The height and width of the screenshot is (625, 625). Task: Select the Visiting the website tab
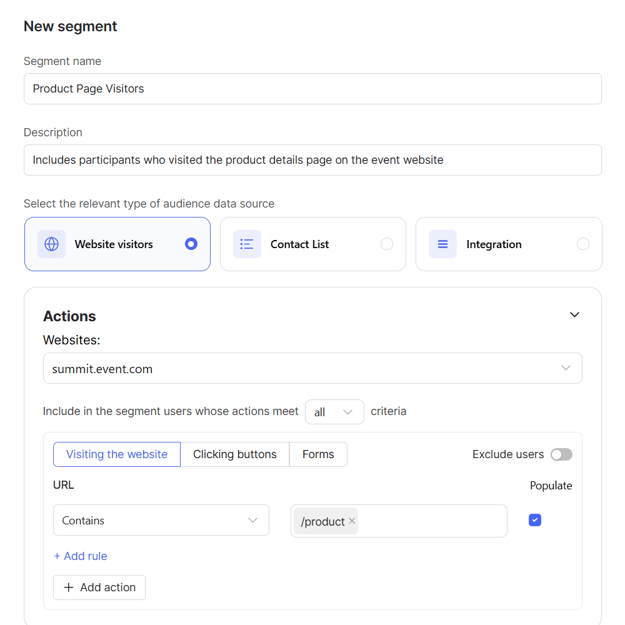tap(117, 454)
